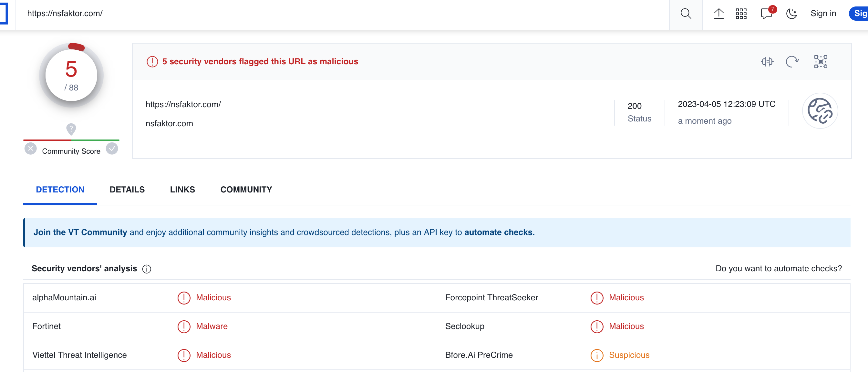Click the reanalyze refresh icon
This screenshot has width=868, height=372.
point(792,62)
